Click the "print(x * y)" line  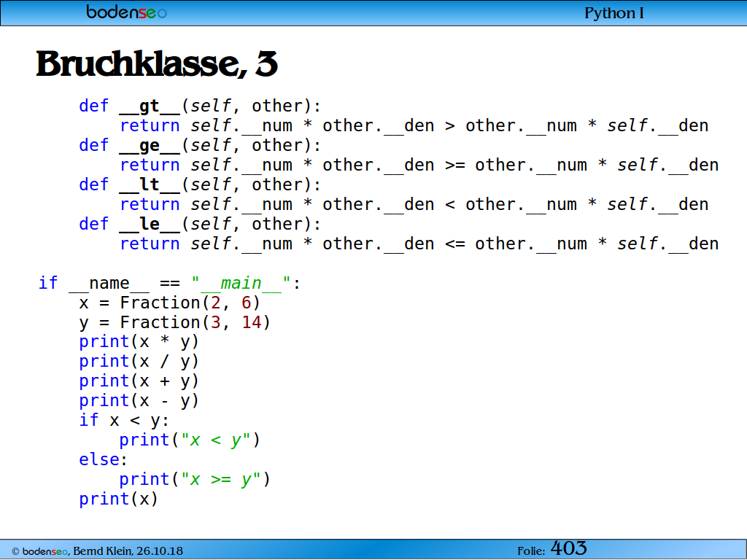pos(139,342)
